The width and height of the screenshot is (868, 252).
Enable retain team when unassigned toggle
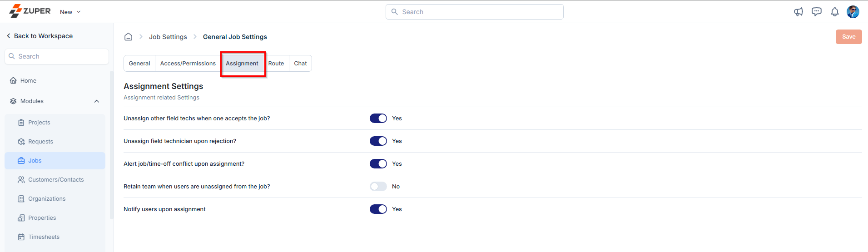[378, 187]
